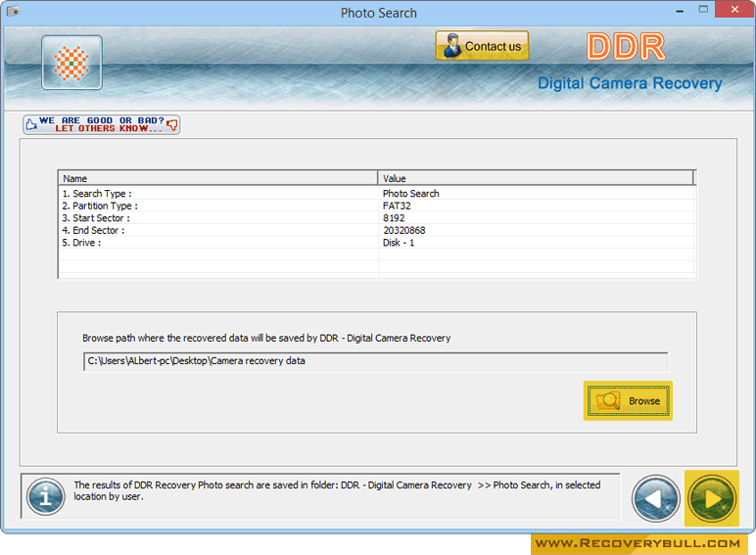Click the 'We are good or bad' feedback banner
The height and width of the screenshot is (555, 756).
(101, 124)
